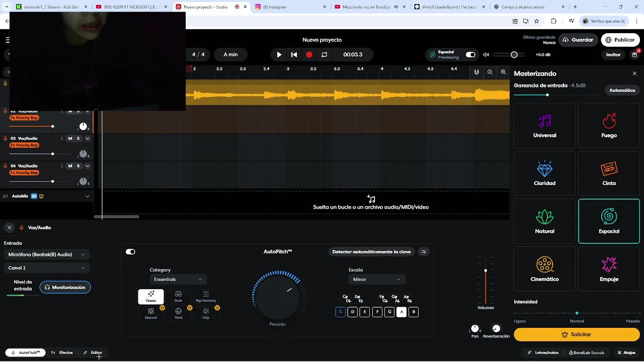This screenshot has width=644, height=362.
Task: Open the Category Essentials dropdown
Action: click(178, 280)
